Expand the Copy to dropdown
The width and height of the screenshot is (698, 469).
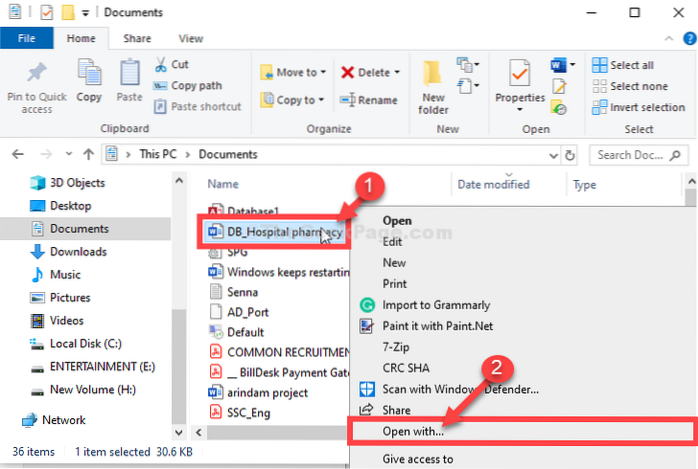coord(322,100)
